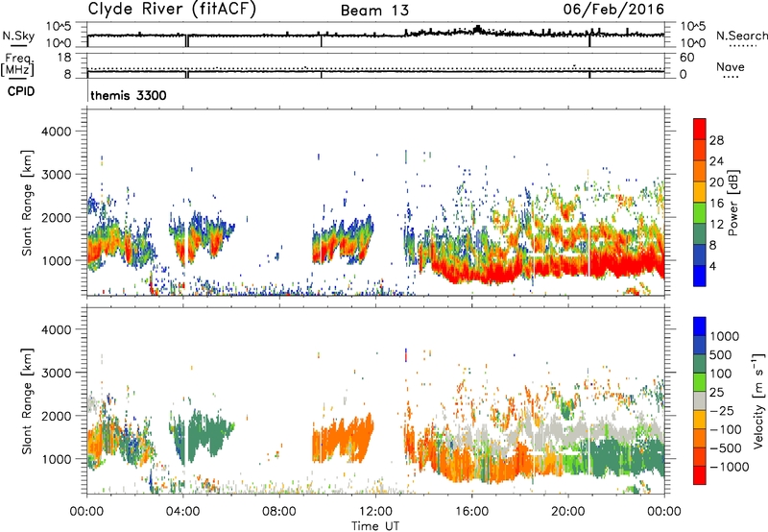Click the '60' Nave axis tick

coord(686,58)
